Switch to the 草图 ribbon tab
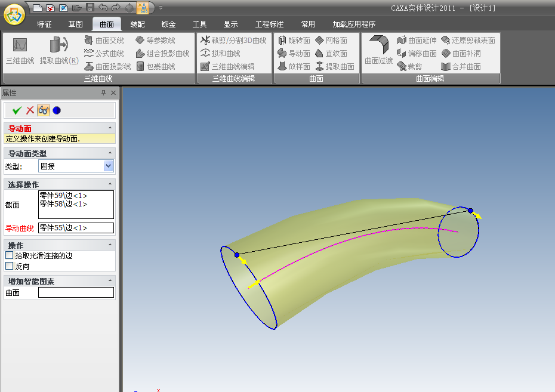 click(75, 24)
